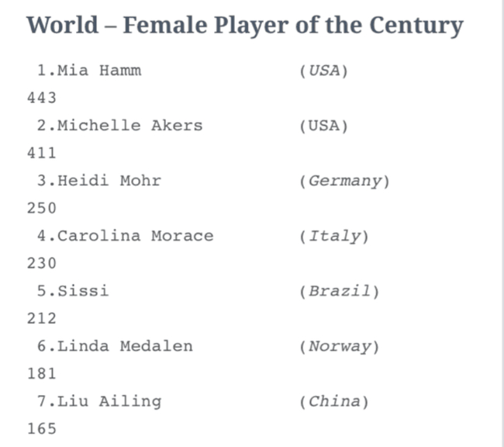Viewport: 504px width, 447px height.
Task: Select the Carolina Morace name
Action: pos(125,236)
